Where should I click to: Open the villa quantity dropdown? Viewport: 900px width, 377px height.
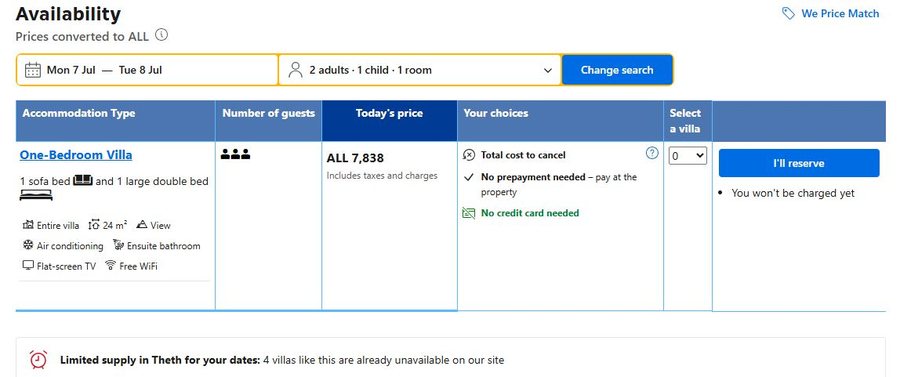click(x=688, y=156)
